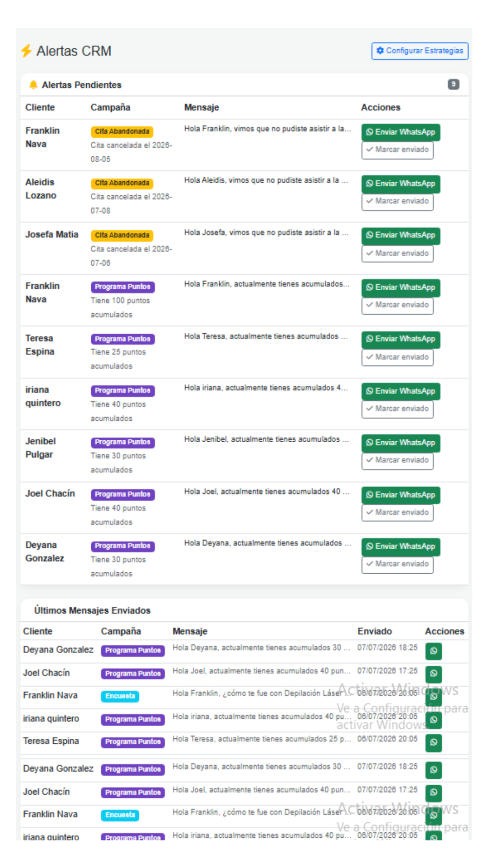488x868 pixels.
Task: Click message 'Hola Franklin, vimos que no pudiste asistir'
Action: click(267, 129)
